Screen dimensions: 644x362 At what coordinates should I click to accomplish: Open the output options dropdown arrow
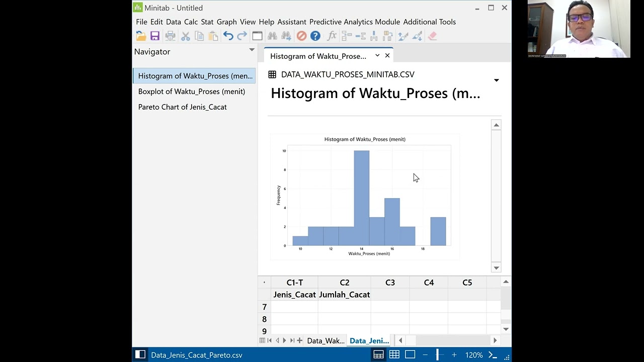(x=497, y=80)
